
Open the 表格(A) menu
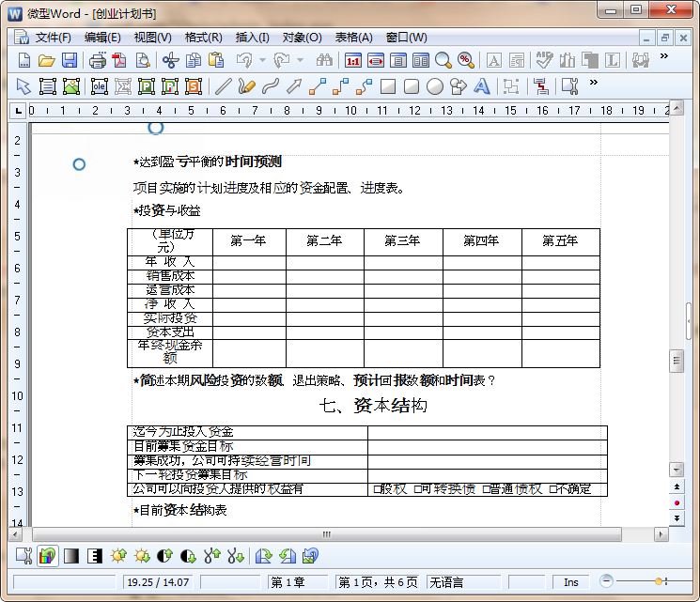coord(354,38)
